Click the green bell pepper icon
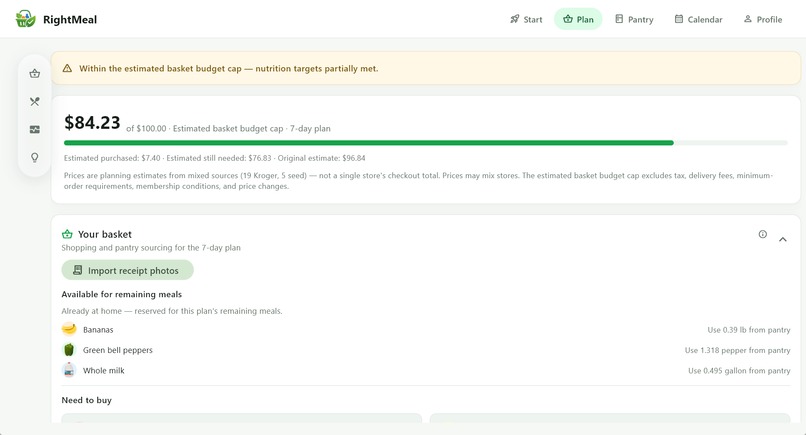Image resolution: width=806 pixels, height=435 pixels. coord(69,350)
